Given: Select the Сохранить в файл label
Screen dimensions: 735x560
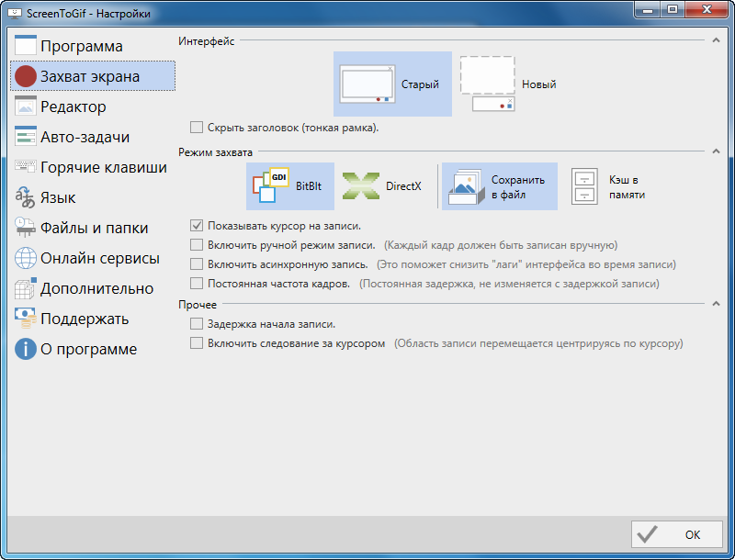Looking at the screenshot, I should [517, 187].
